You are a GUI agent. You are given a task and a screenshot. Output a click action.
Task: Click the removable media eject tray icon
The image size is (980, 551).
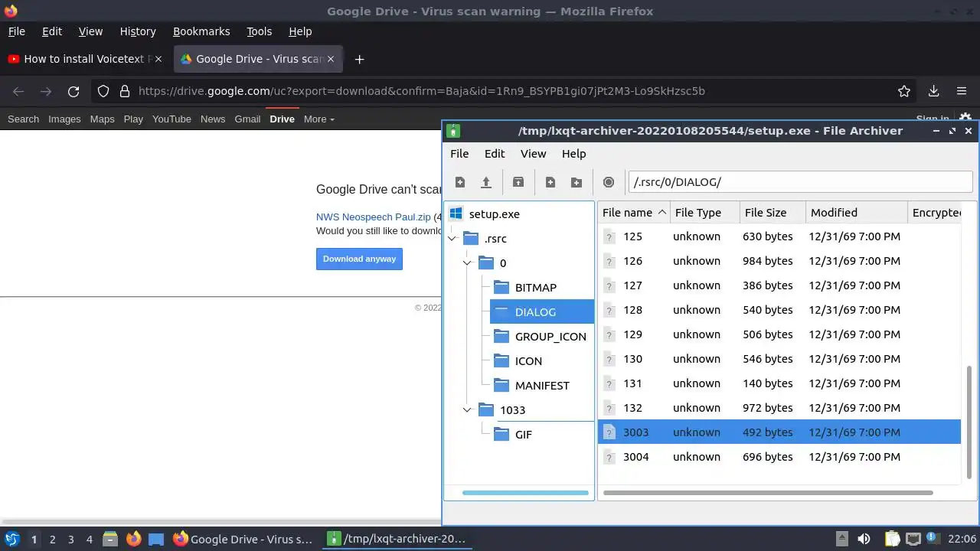(x=841, y=539)
